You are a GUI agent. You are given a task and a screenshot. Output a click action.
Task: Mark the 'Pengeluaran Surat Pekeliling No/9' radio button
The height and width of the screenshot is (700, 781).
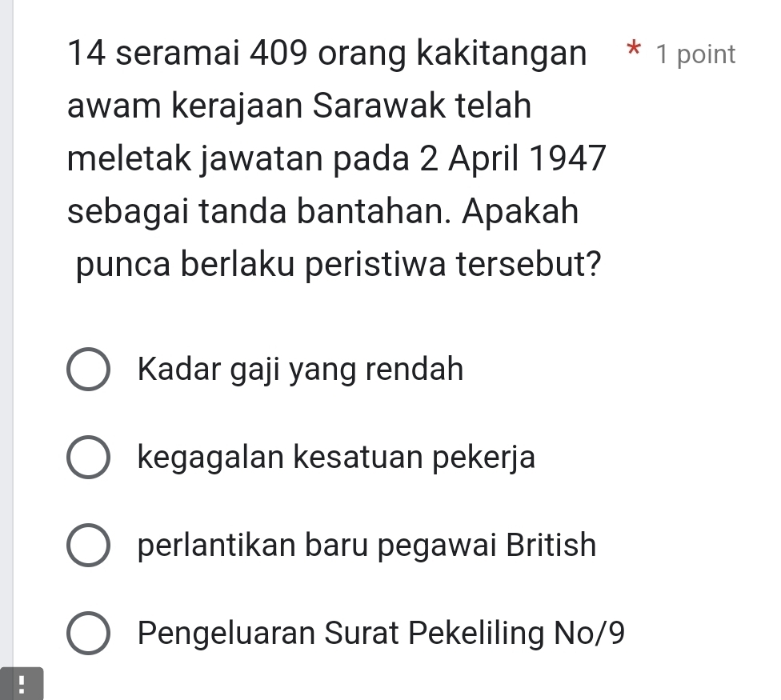(x=88, y=634)
